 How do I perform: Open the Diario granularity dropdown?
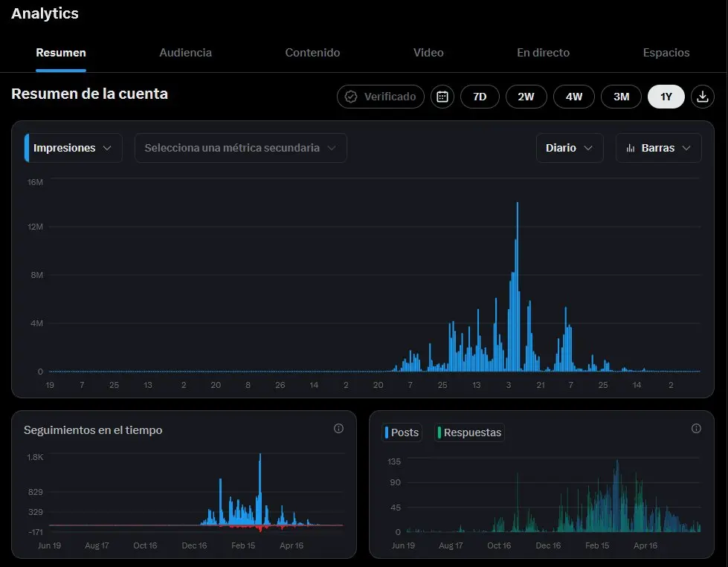coord(569,148)
